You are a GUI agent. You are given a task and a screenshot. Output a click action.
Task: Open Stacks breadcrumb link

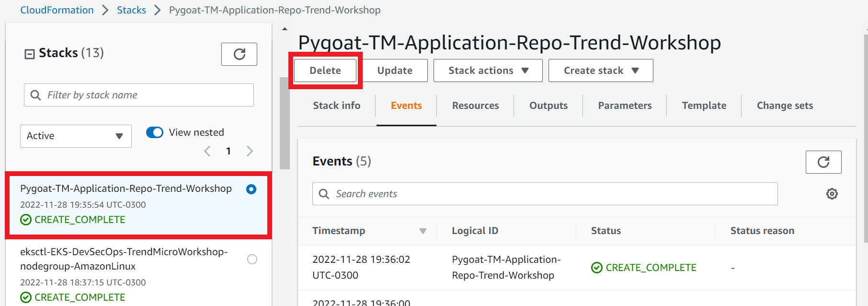pos(131,10)
